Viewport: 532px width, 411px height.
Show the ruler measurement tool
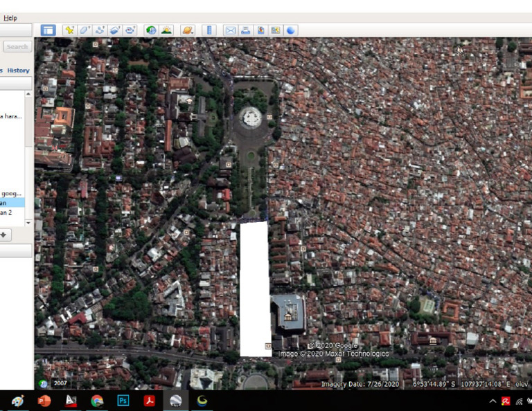click(209, 30)
